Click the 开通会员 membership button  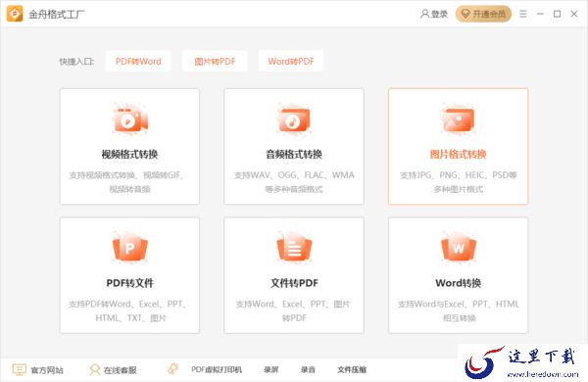tap(483, 14)
